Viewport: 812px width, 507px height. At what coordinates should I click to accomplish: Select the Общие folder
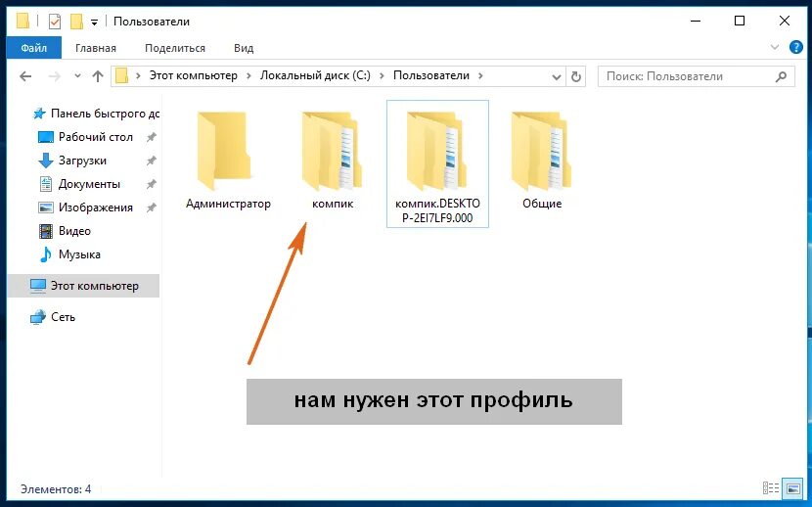tap(542, 161)
